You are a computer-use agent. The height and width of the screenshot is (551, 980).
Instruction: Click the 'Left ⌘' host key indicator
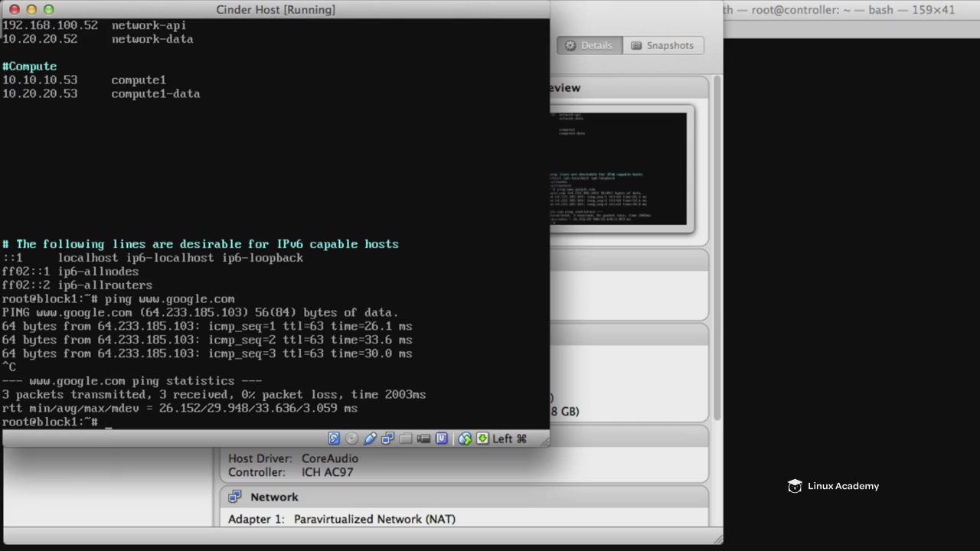click(510, 439)
